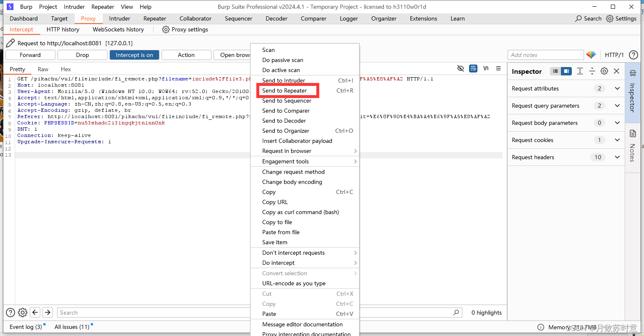Open the rainbow highlight color picker
This screenshot has height=336, width=644.
(x=591, y=55)
